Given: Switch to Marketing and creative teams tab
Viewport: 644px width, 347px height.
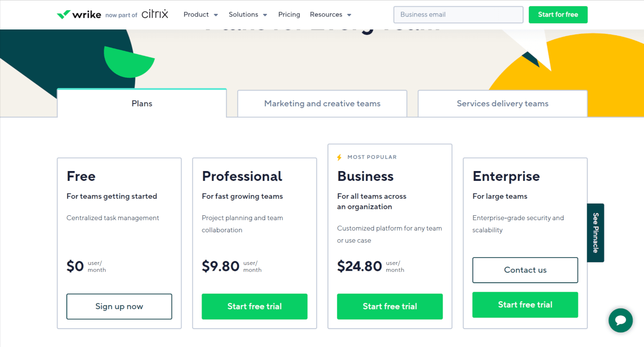Looking at the screenshot, I should pyautogui.click(x=322, y=104).
